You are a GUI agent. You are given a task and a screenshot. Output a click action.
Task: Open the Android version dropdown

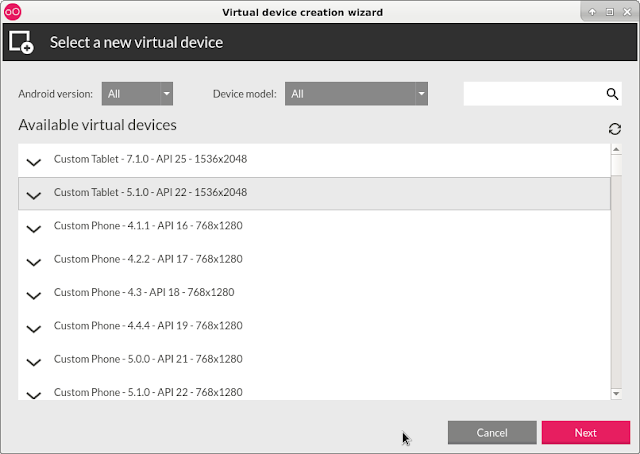click(x=137, y=94)
